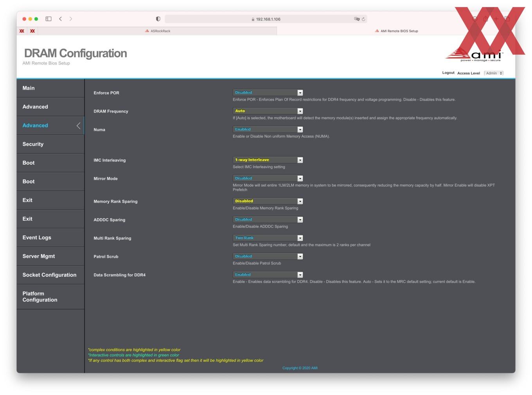Click the 'DRAM Frequency' setting label
This screenshot has width=532, height=395.
(x=111, y=111)
